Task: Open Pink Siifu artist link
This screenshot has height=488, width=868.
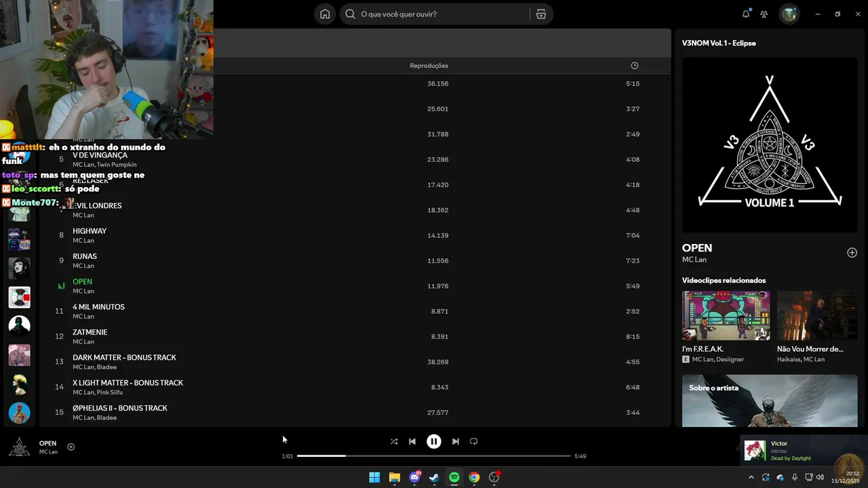Action: click(x=110, y=392)
